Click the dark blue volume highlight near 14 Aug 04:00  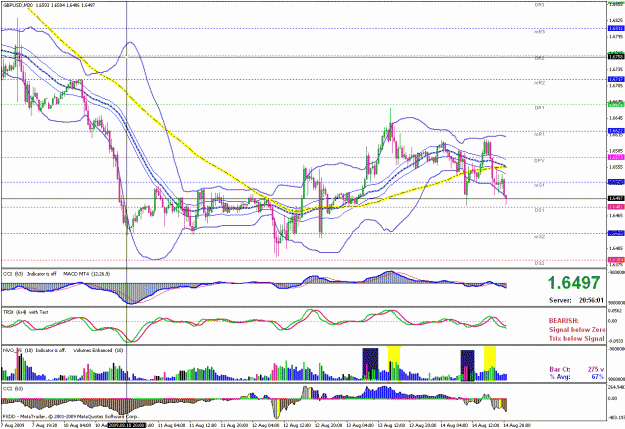tap(468, 366)
